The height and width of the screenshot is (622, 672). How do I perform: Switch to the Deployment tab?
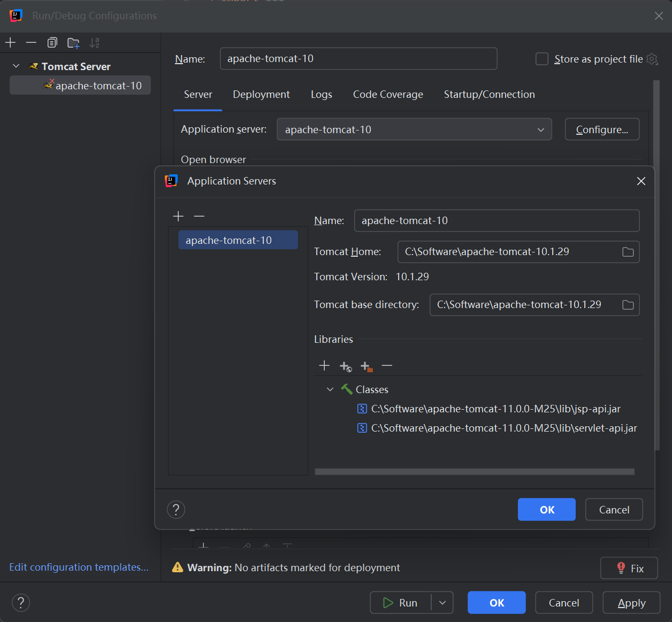tap(261, 95)
